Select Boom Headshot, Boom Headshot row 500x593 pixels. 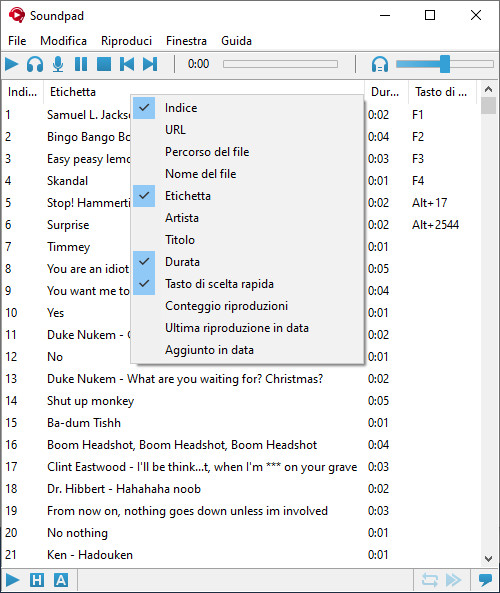[x=241, y=445]
